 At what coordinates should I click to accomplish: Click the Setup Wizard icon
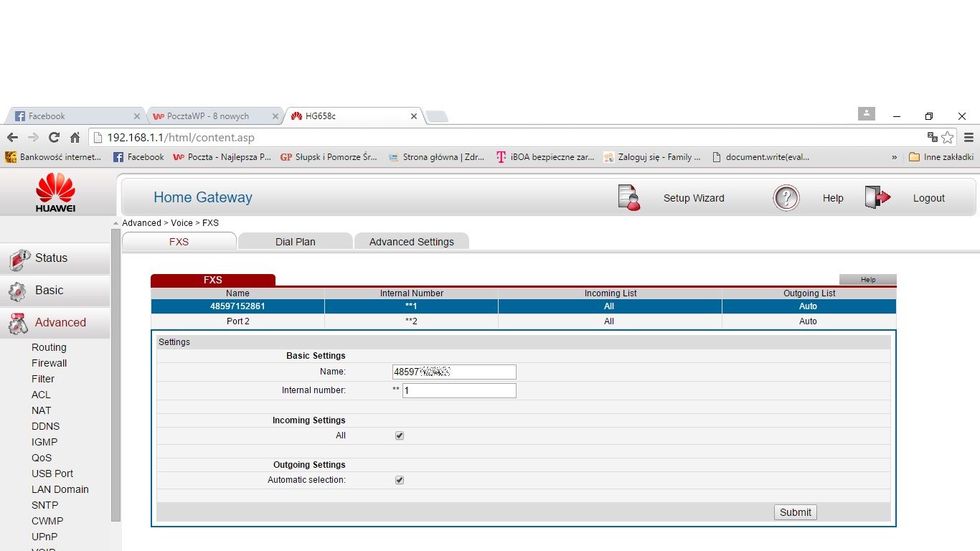tap(628, 198)
